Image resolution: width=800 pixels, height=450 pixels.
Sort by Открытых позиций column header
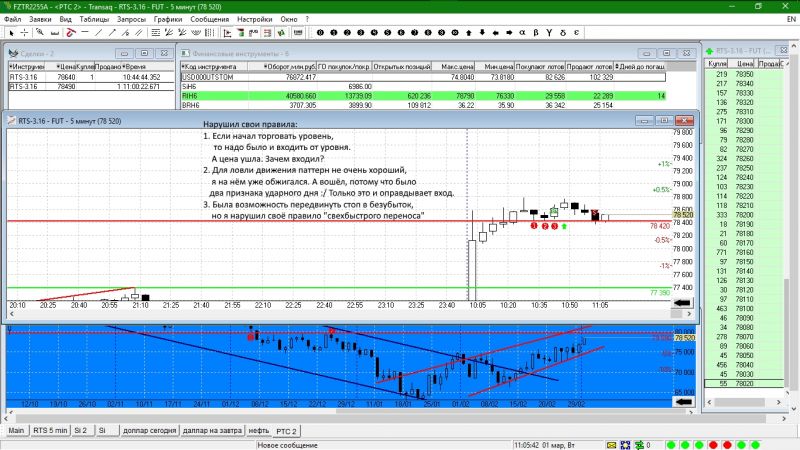click(x=402, y=66)
